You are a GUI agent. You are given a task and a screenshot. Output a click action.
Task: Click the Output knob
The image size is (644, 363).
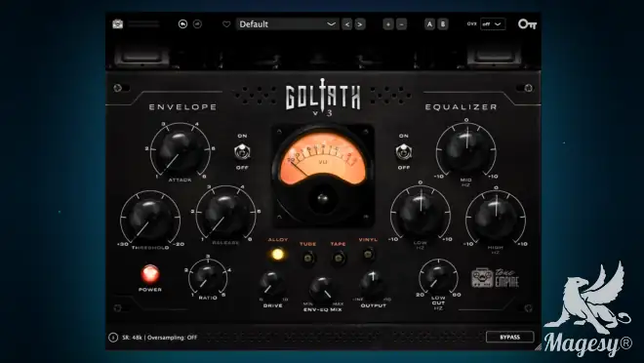(x=373, y=285)
